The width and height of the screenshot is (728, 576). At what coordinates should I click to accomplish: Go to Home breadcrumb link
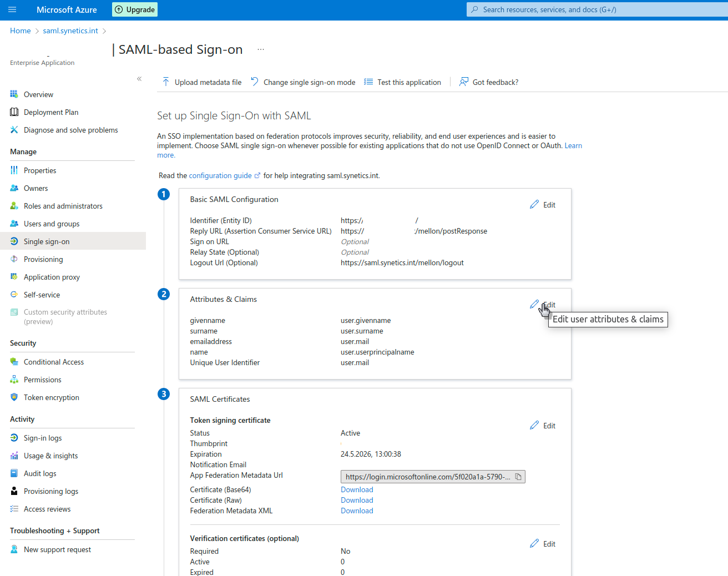pos(21,31)
